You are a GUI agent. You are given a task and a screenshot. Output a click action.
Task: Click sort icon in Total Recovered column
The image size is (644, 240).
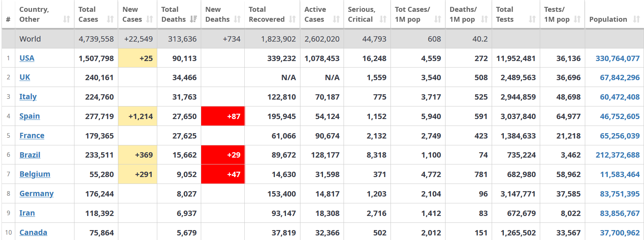292,19
